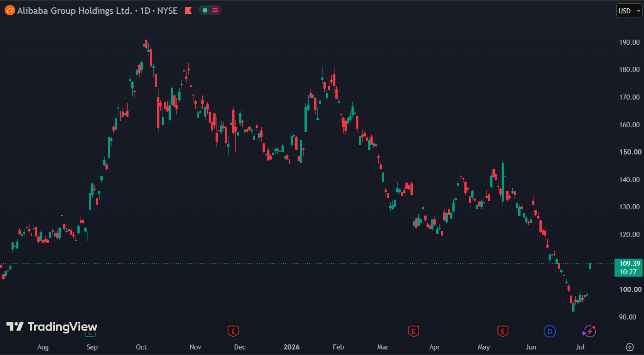This screenshot has width=644, height=355.
Task: Click the purple lightning event icon near Jul
Action: 589,331
